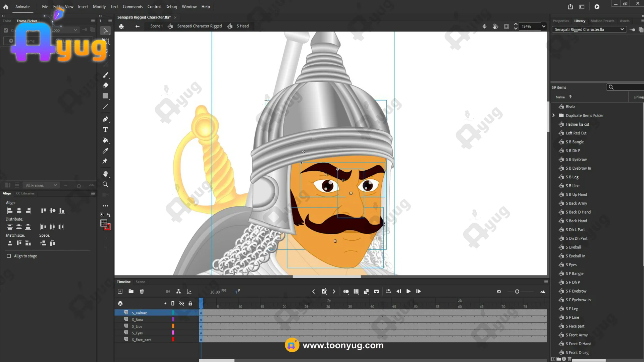Select the Paint Bucket tool

[105, 140]
